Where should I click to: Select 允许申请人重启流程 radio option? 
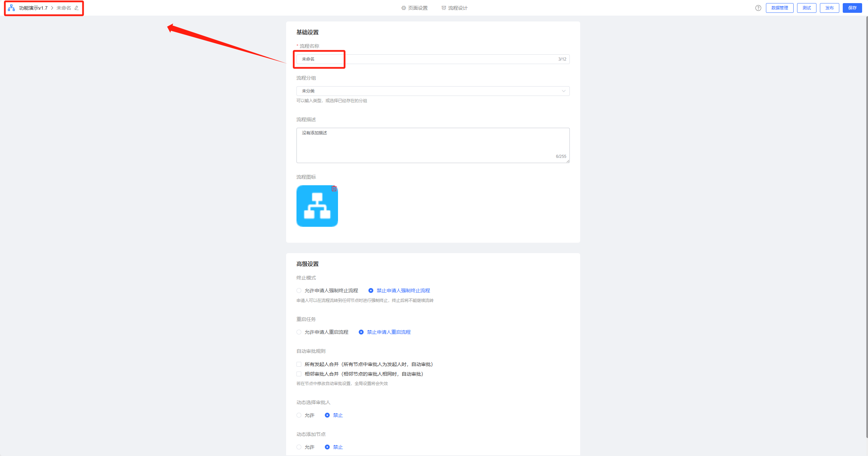click(299, 332)
